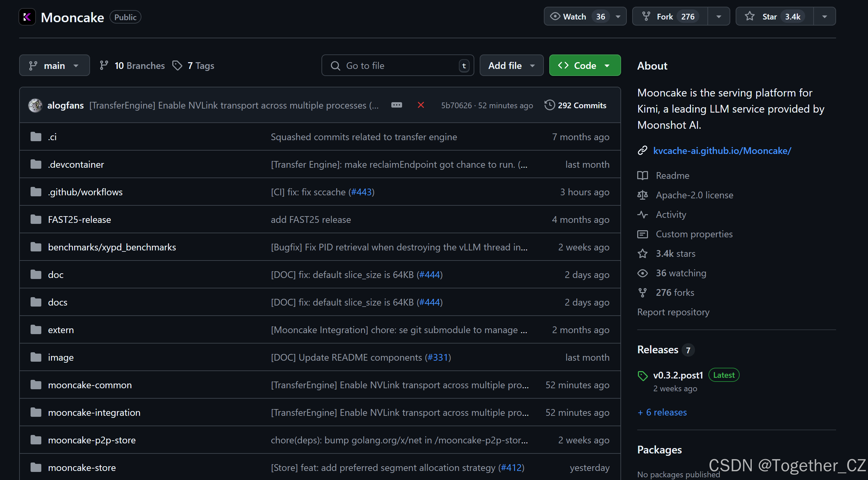The image size is (868, 480).
Task: View Custom properties via its sidebar icon
Action: coord(643,234)
